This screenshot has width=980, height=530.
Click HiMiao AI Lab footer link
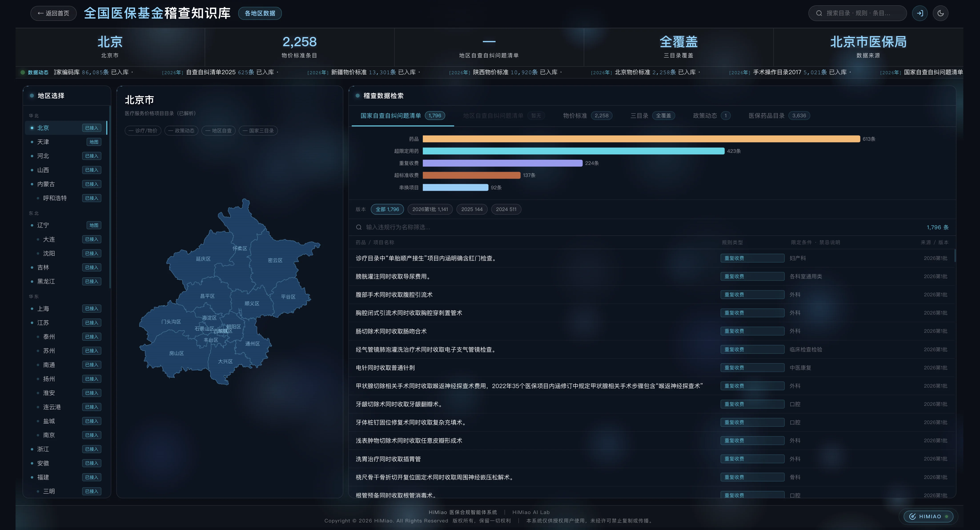coord(531,512)
